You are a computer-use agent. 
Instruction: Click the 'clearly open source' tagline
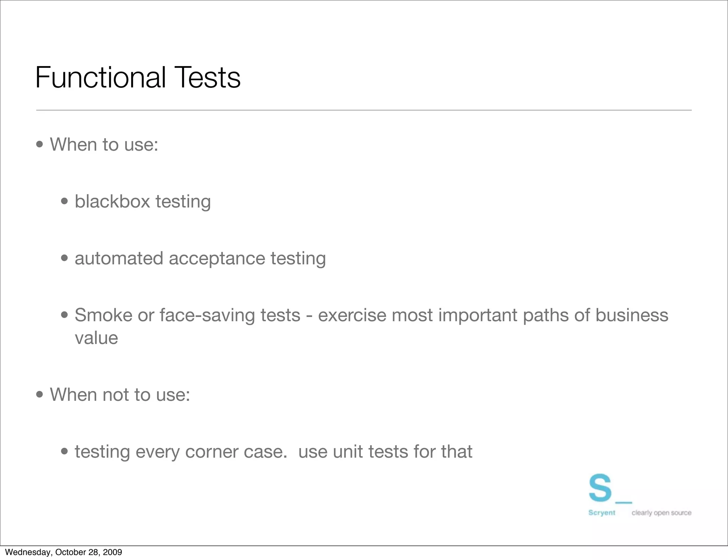[661, 513]
